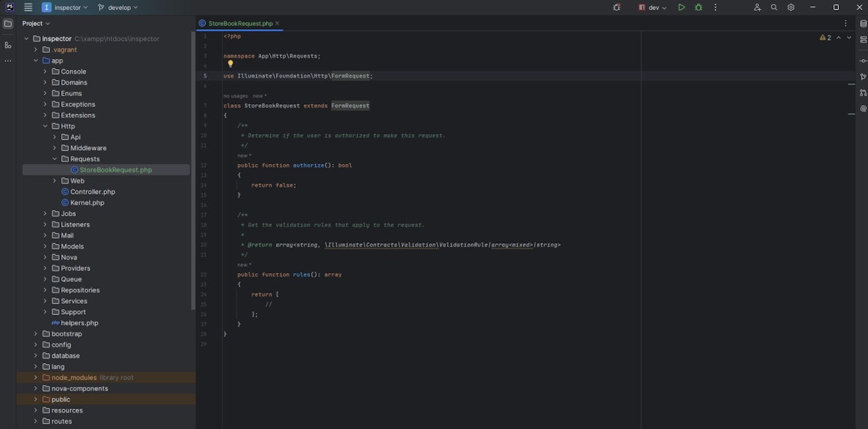Collapse the Requests folder
This screenshot has height=429, width=868.
[x=54, y=158]
